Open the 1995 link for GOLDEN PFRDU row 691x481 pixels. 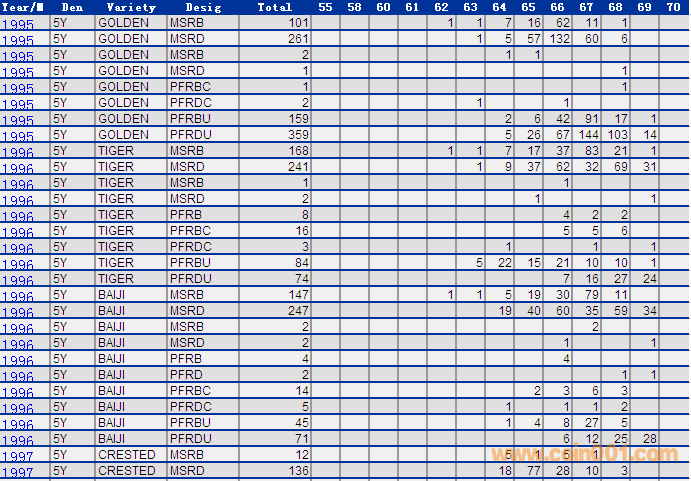click(18, 136)
